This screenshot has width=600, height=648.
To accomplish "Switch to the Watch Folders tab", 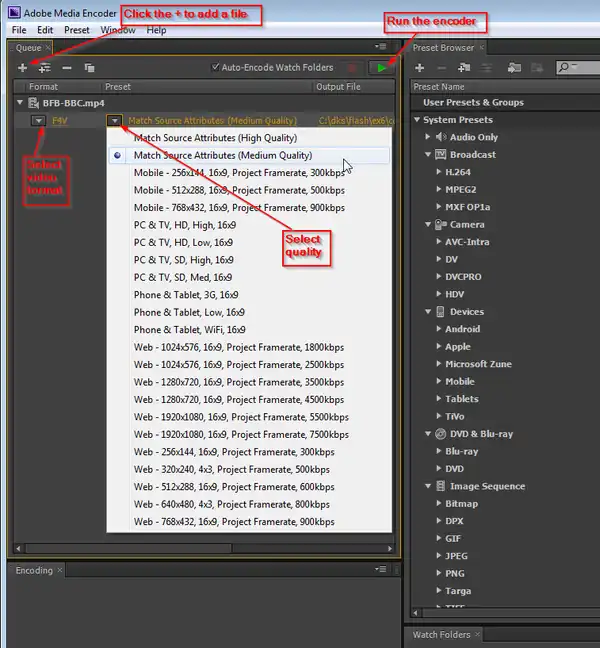I will tap(441, 634).
